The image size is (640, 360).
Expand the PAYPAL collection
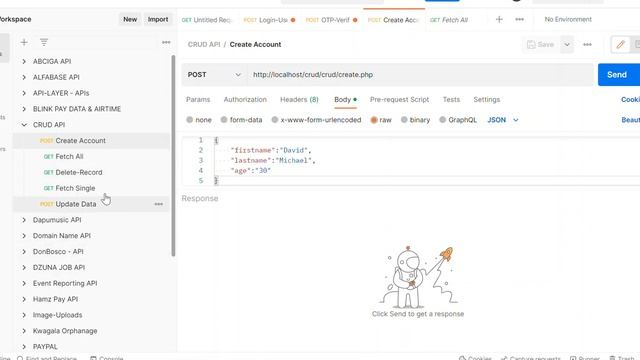pyautogui.click(x=24, y=347)
